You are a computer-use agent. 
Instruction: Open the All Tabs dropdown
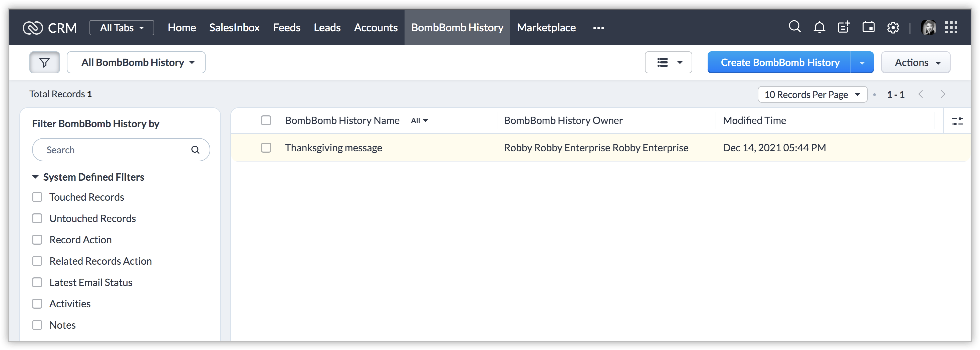pyautogui.click(x=122, y=28)
